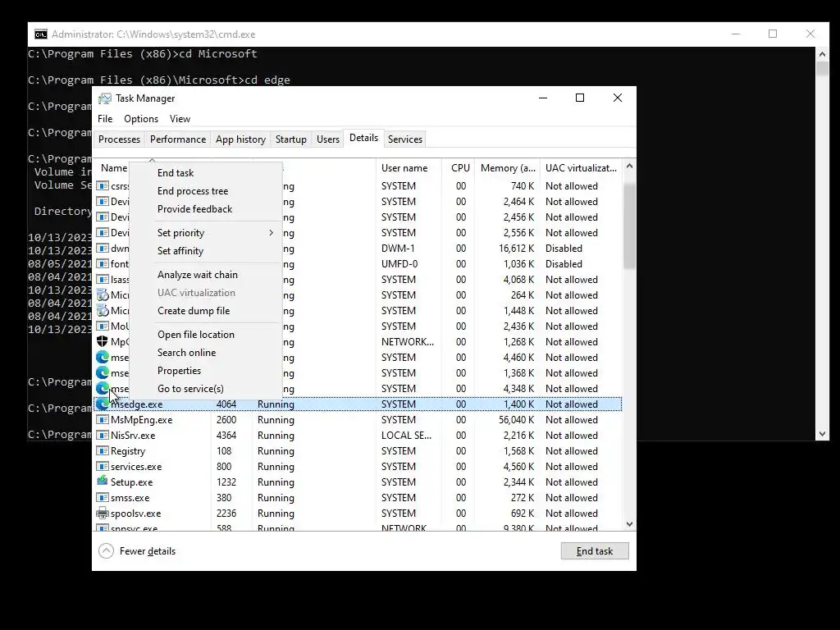Image resolution: width=840 pixels, height=630 pixels.
Task: Click cmd window scrollbar down arrow
Action: point(822,435)
